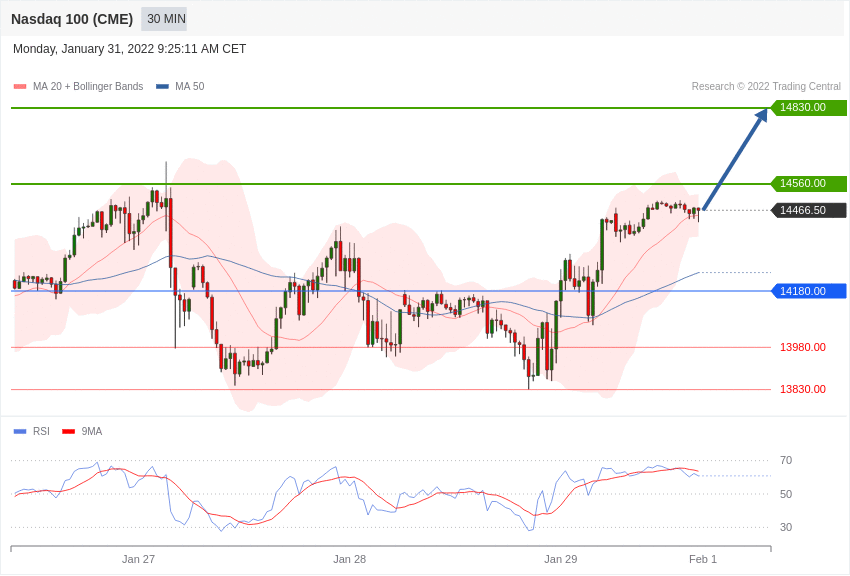Click the Nasdaq 100 (CME) title
Image resolution: width=850 pixels, height=576 pixels.
coord(72,19)
